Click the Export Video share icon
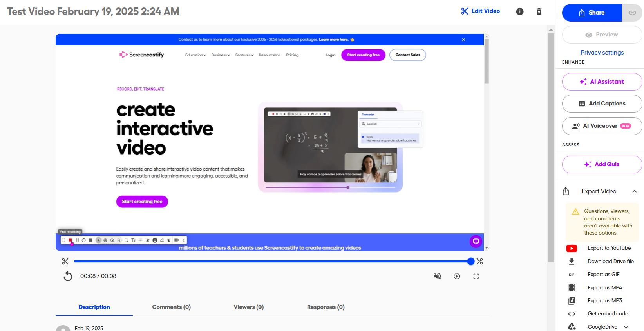Screen dimensions: 644x331 point(566,191)
